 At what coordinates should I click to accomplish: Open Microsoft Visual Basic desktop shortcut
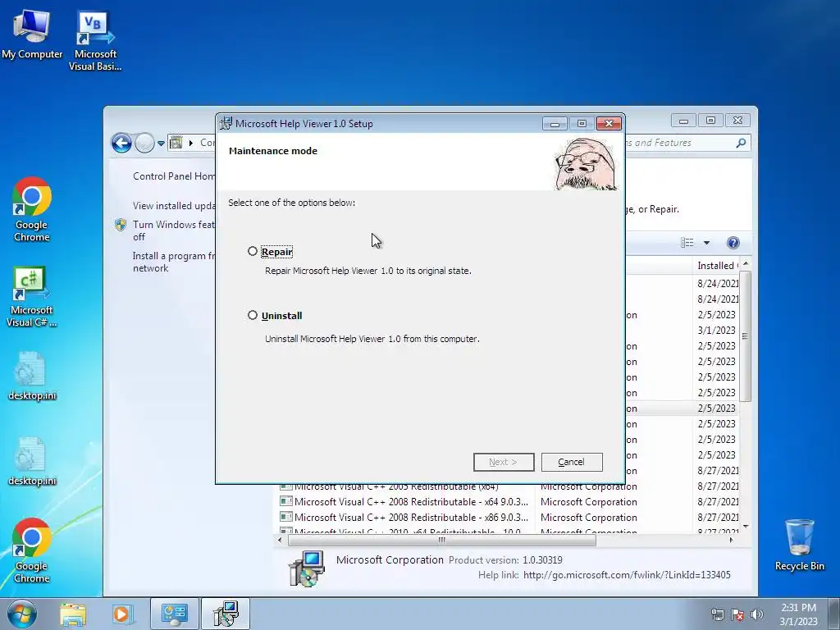95,41
